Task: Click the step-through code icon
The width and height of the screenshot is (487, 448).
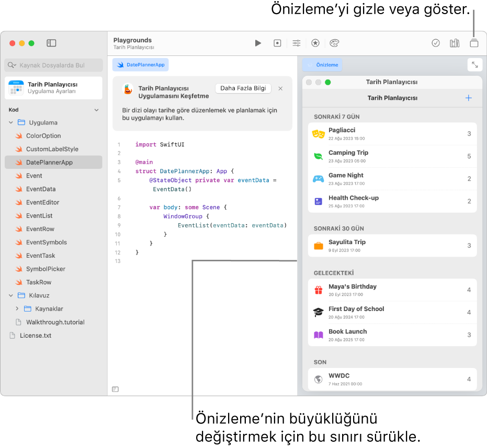Action: coord(277,43)
